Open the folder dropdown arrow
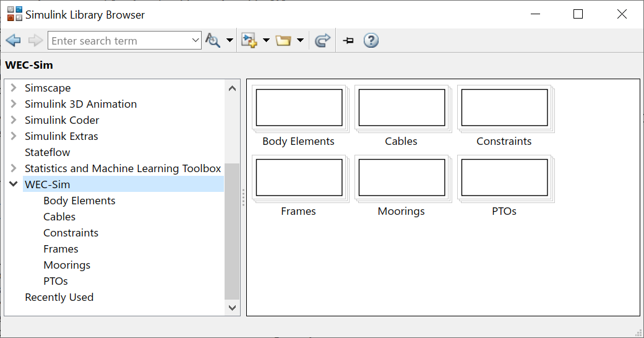This screenshot has height=338, width=644. pyautogui.click(x=300, y=40)
